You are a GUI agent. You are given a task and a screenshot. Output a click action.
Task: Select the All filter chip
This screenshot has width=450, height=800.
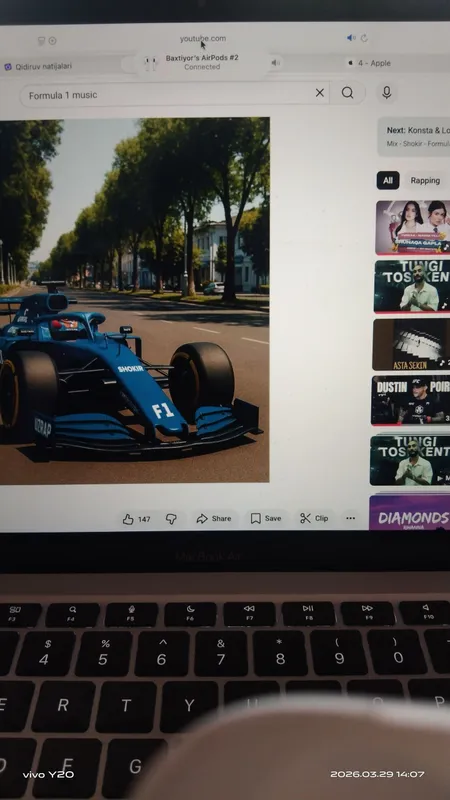click(388, 180)
